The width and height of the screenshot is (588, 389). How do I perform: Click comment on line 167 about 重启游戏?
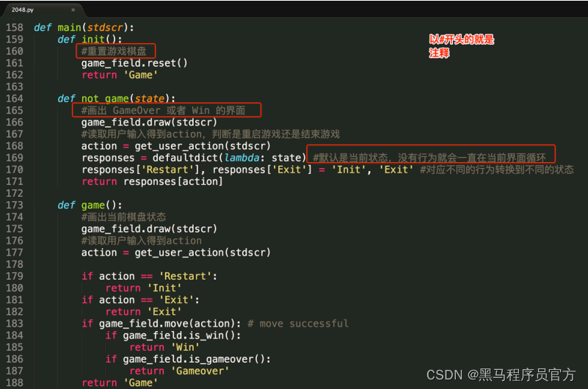(211, 134)
